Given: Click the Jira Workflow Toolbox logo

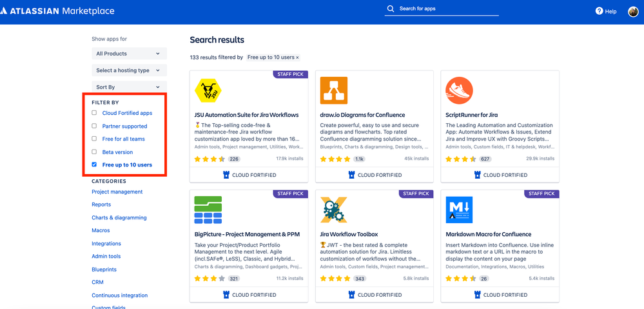Looking at the screenshot, I should coord(334,210).
